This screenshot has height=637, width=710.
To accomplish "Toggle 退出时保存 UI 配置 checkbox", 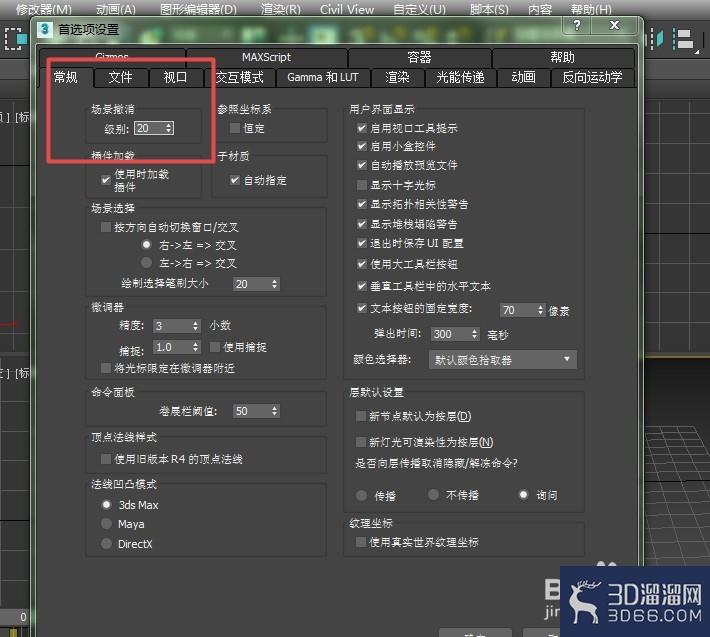I will coord(362,243).
